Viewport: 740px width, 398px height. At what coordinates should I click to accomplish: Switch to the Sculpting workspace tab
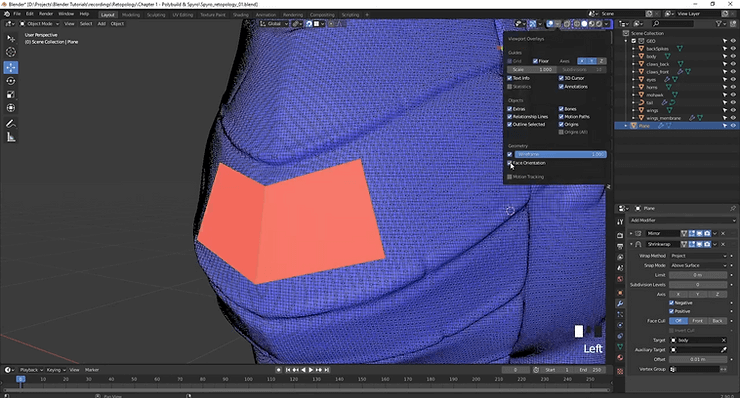click(x=156, y=15)
